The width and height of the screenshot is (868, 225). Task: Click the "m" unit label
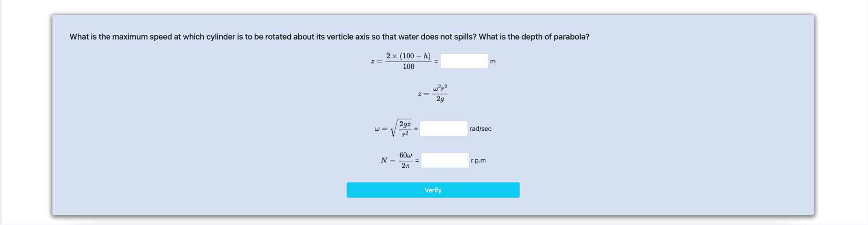[x=493, y=61]
